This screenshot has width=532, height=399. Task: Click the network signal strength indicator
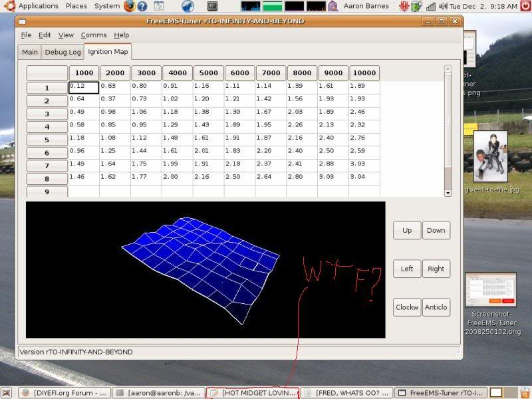431,7
